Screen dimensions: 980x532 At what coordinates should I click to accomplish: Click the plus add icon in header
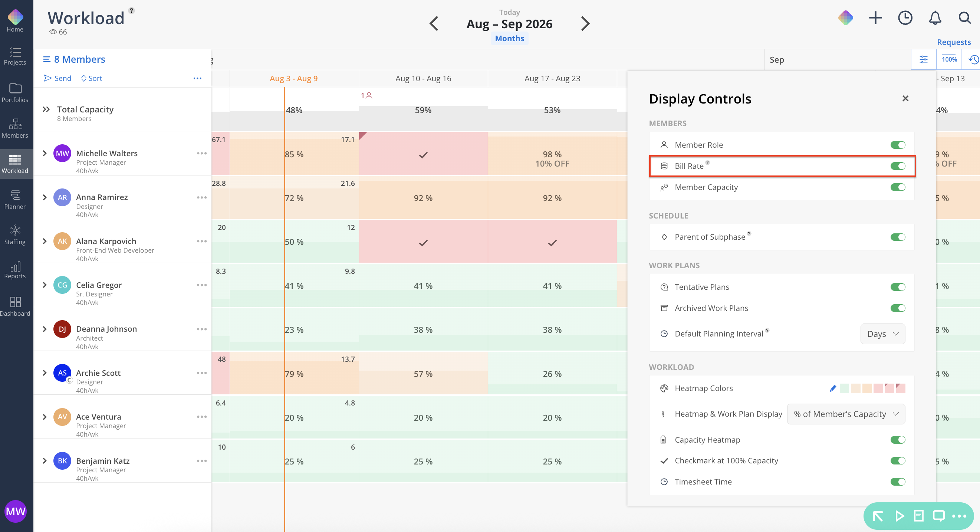875,18
